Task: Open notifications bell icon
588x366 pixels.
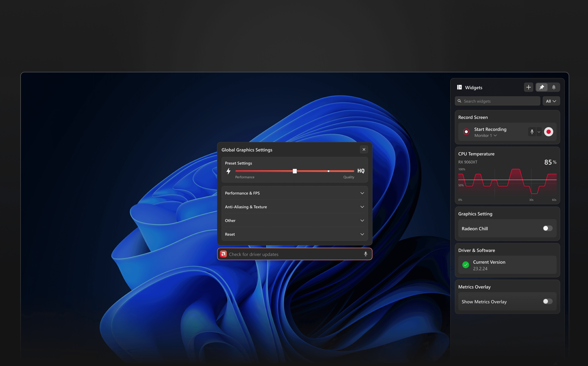Action: point(554,87)
